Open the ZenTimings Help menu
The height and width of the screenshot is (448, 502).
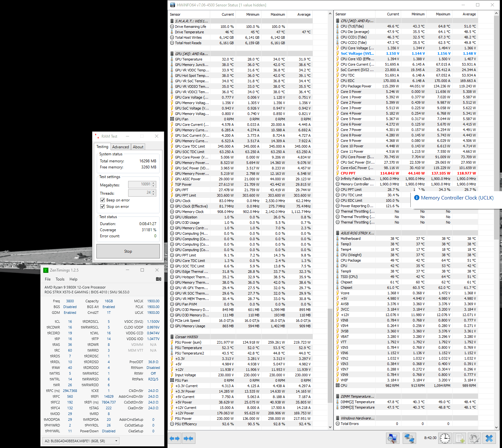[x=73, y=279]
